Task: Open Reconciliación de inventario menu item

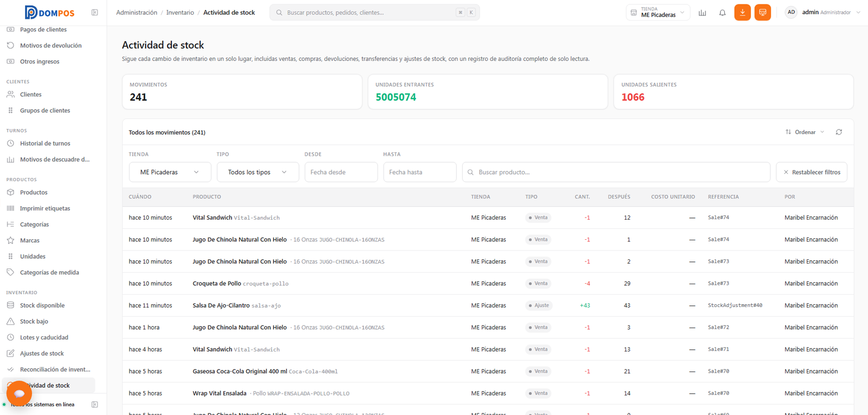Action: [x=55, y=369]
